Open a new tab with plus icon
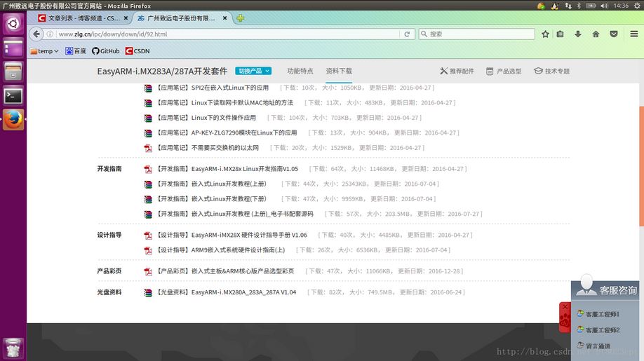This screenshot has width=644, height=361. click(x=240, y=18)
